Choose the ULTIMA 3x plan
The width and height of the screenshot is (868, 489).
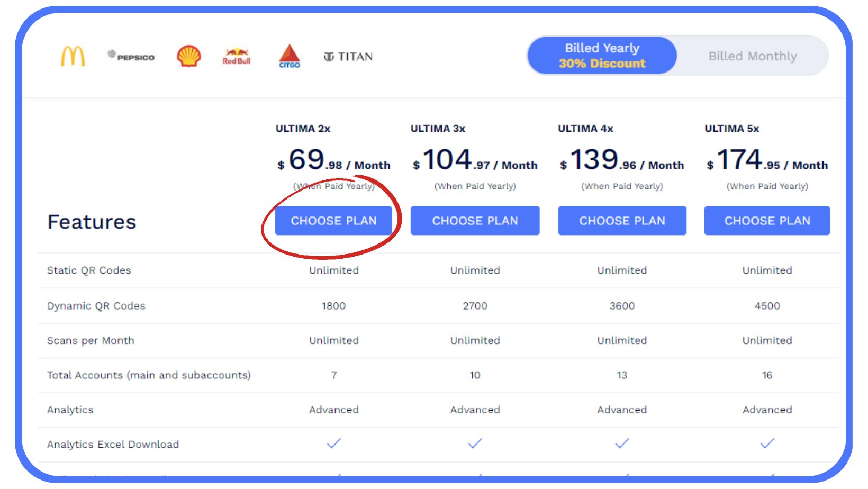tap(475, 221)
